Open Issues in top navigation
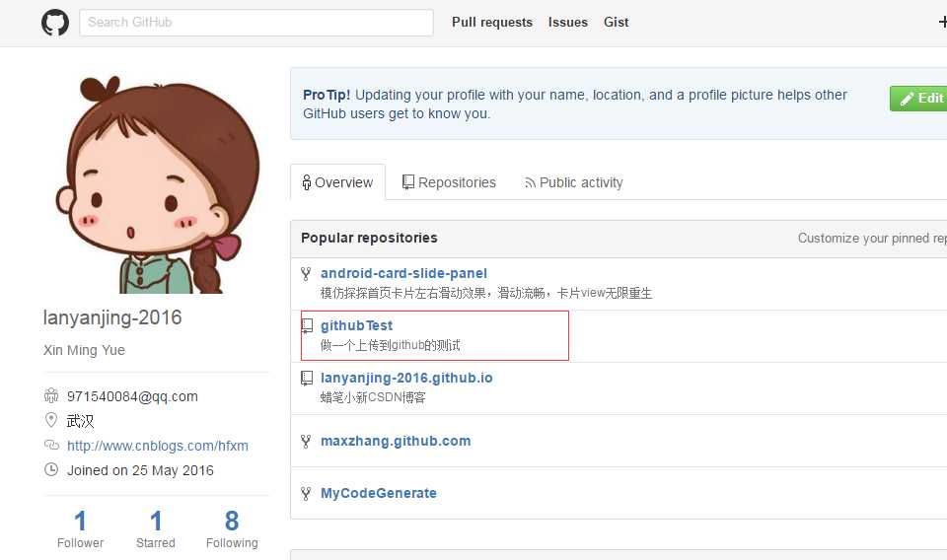The image size is (947, 560). pos(568,23)
